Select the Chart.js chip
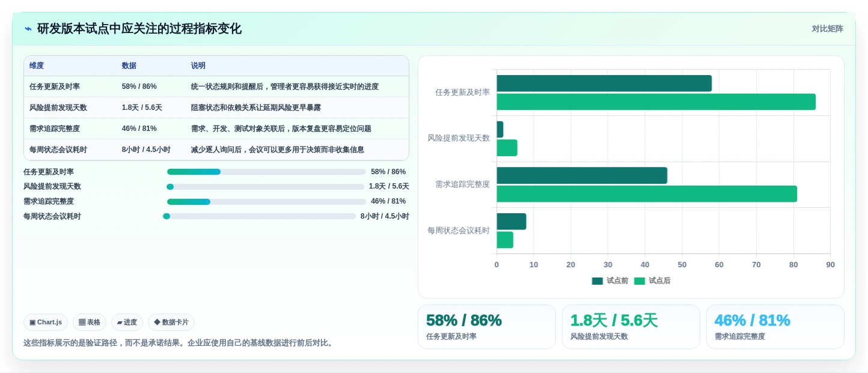Screen dimensions: 868x373 (46, 323)
